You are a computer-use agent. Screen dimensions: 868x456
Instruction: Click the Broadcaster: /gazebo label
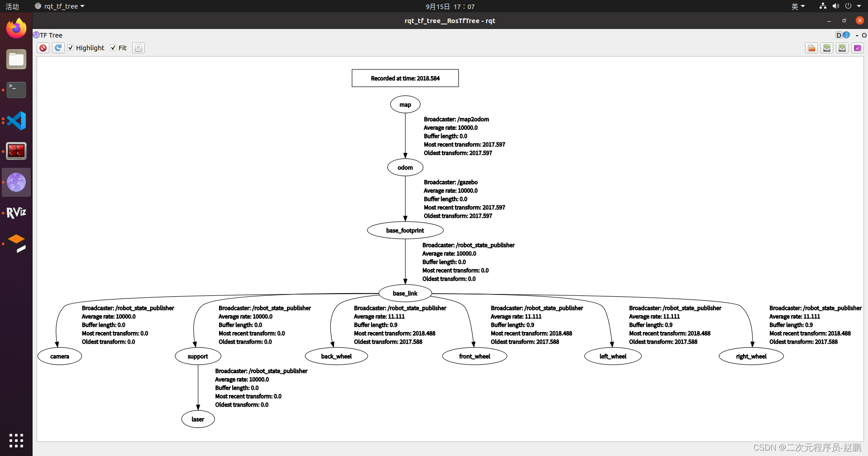(450, 182)
